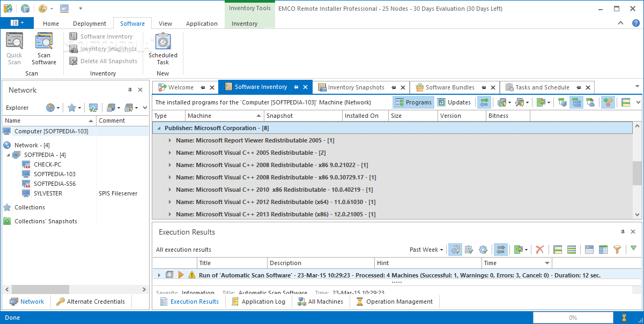644x324 pixels.
Task: Select Collections' Snapshots tree item
Action: (x=46, y=221)
